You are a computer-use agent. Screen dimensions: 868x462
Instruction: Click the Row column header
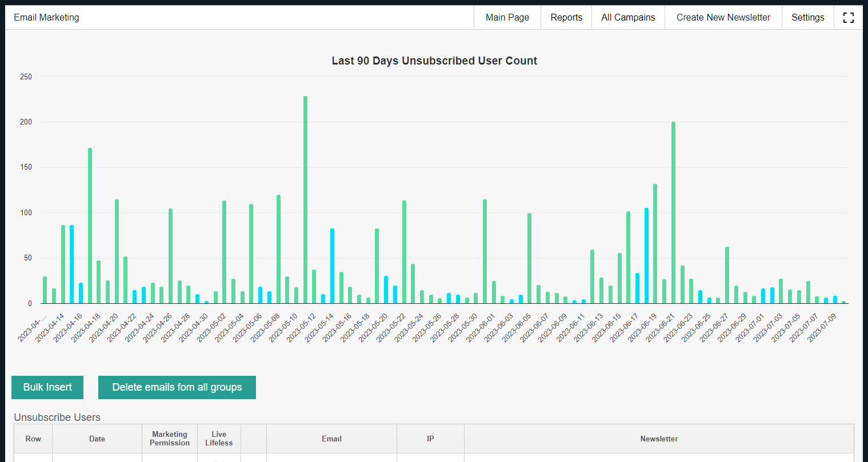(33, 439)
